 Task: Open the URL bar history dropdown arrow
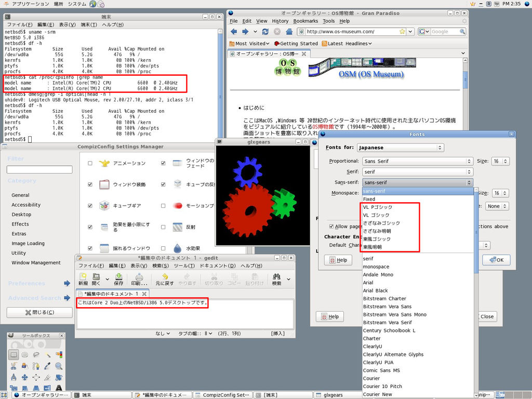point(410,32)
